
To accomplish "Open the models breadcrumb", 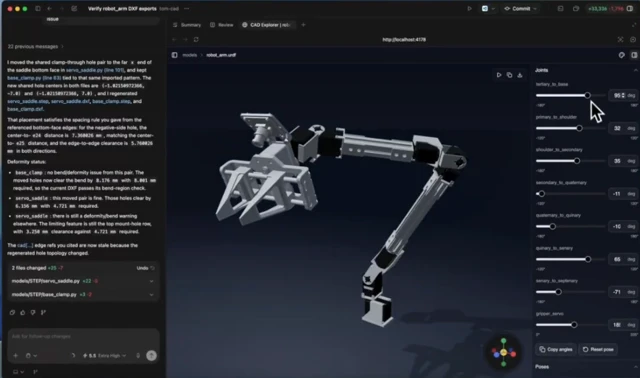I will pyautogui.click(x=189, y=55).
